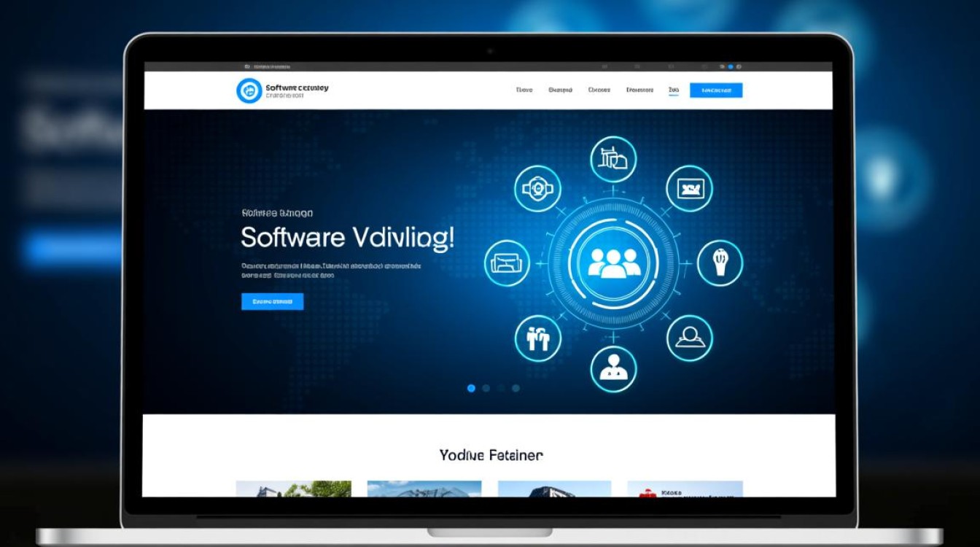Viewport: 980px width, 547px height.
Task: Open the first navigation menu item
Action: coord(524,90)
